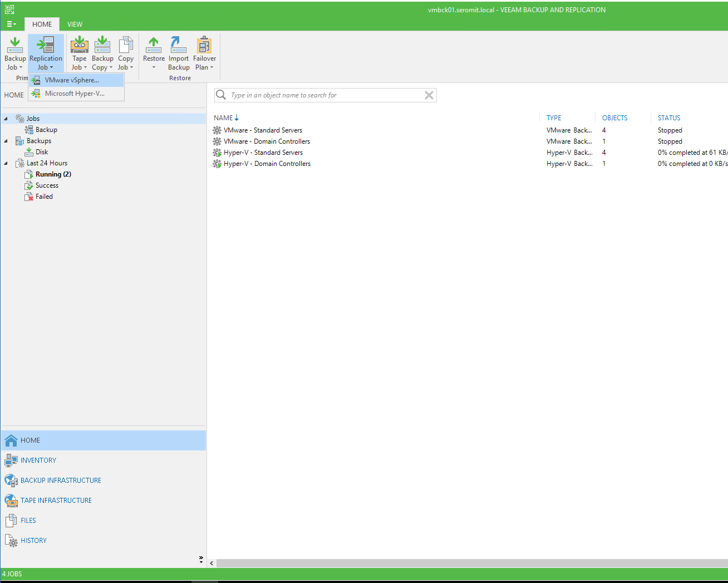Open the Backup Job ribbon button
728x583 pixels.
coord(15,53)
